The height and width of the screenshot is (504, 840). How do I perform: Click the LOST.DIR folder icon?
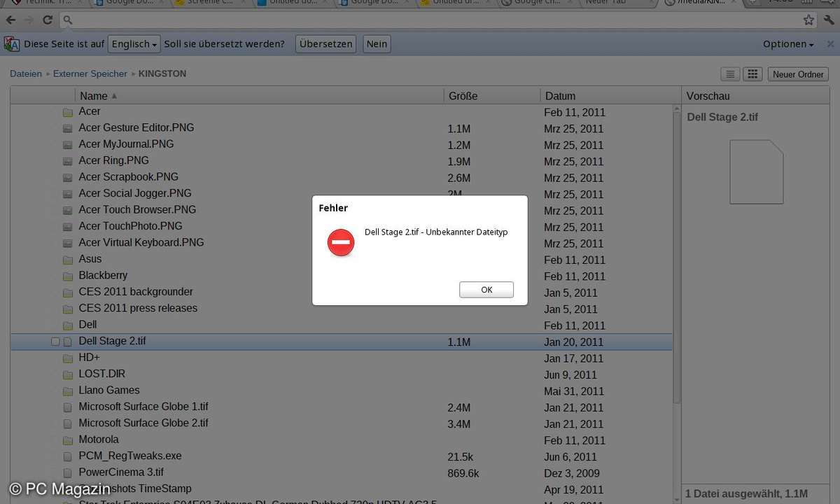point(67,374)
